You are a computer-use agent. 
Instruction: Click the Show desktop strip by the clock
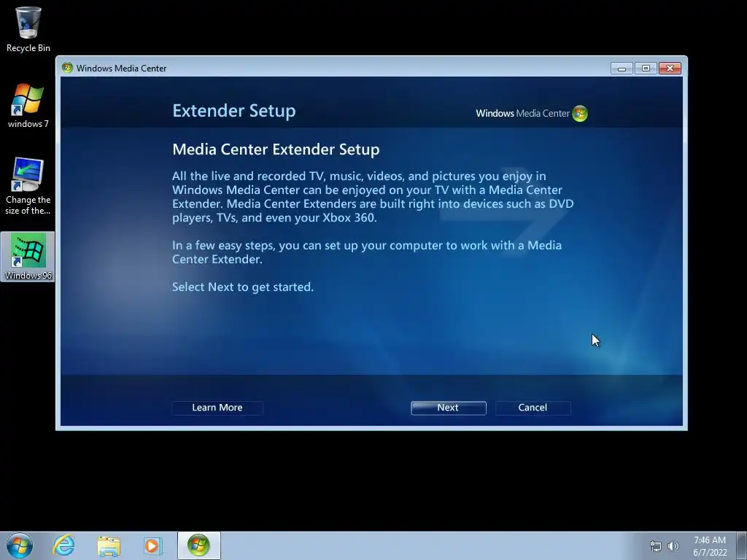pos(742,545)
